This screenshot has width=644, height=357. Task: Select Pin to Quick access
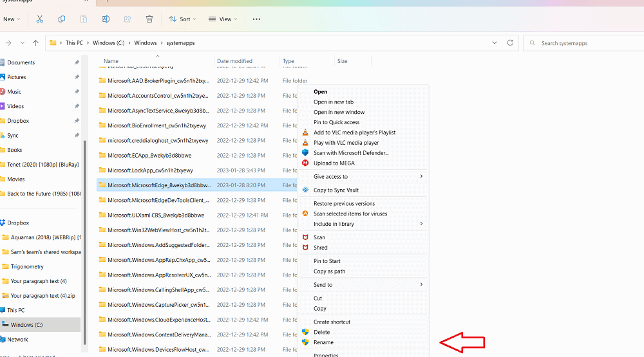point(336,122)
